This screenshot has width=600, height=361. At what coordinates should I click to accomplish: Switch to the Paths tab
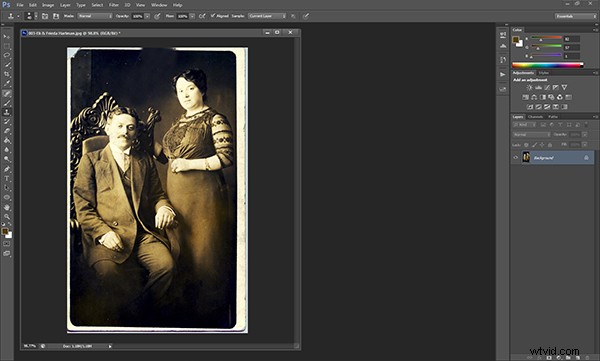[x=553, y=117]
